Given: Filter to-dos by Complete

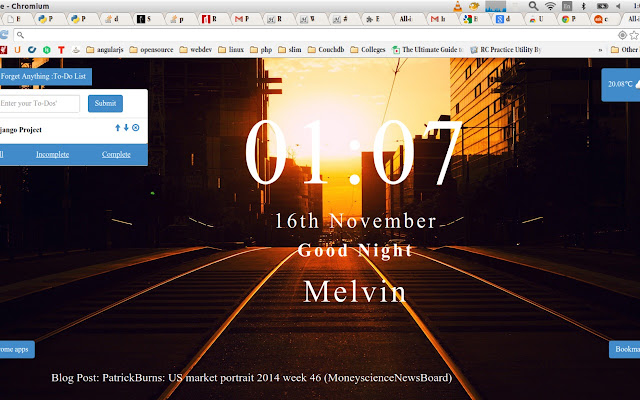Looking at the screenshot, I should [116, 154].
